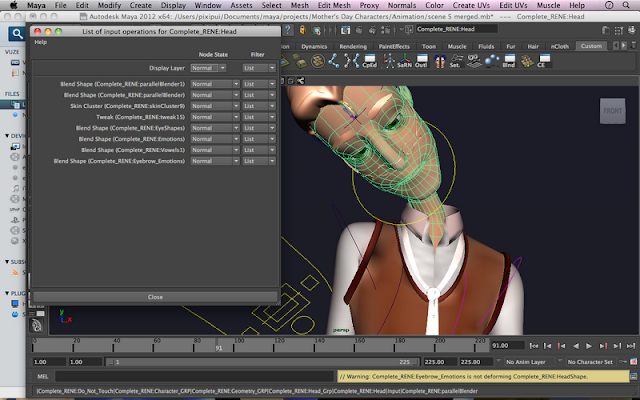The width and height of the screenshot is (640, 400).
Task: Open the Script Editor icon beside warning
Action: pyautogui.click(x=633, y=376)
